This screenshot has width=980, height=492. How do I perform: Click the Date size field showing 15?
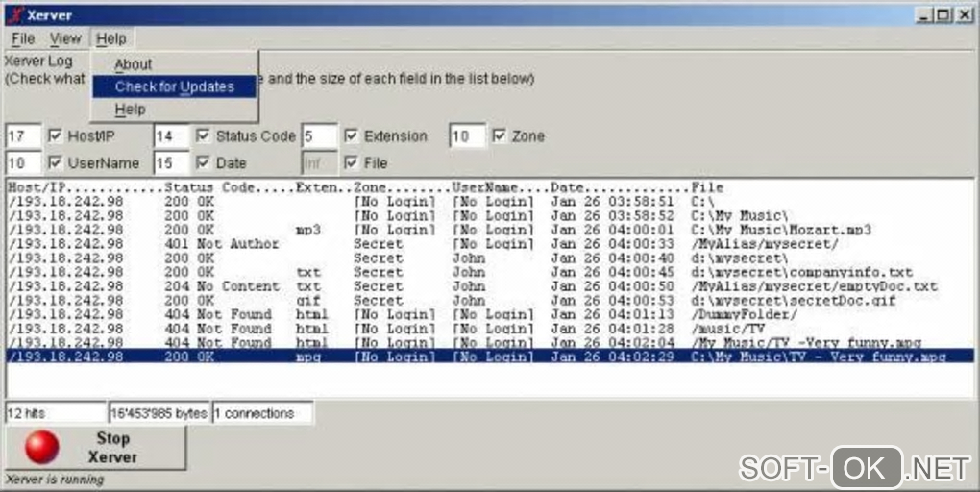[x=171, y=162]
